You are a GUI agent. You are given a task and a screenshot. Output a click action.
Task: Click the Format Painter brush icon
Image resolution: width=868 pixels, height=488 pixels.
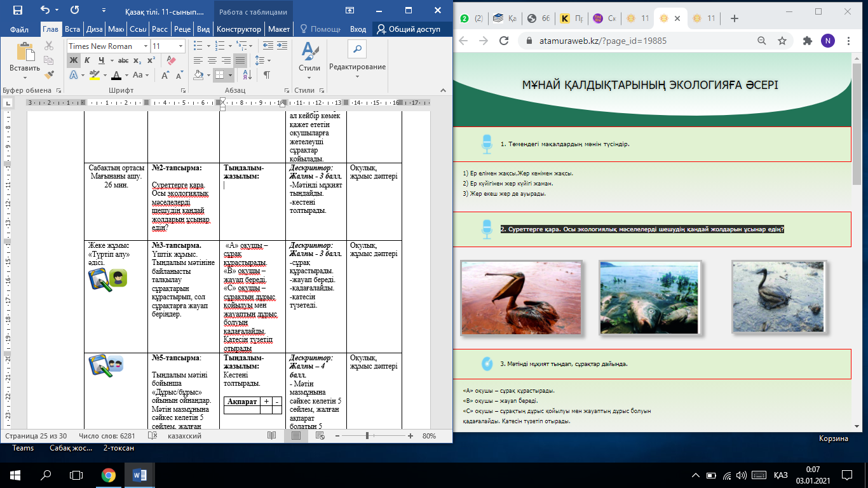[50, 75]
